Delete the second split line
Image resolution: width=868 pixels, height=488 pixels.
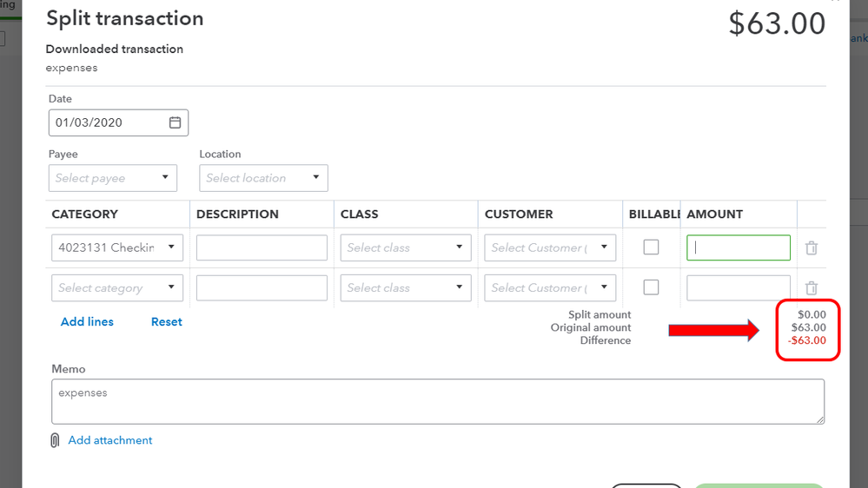[x=812, y=288]
